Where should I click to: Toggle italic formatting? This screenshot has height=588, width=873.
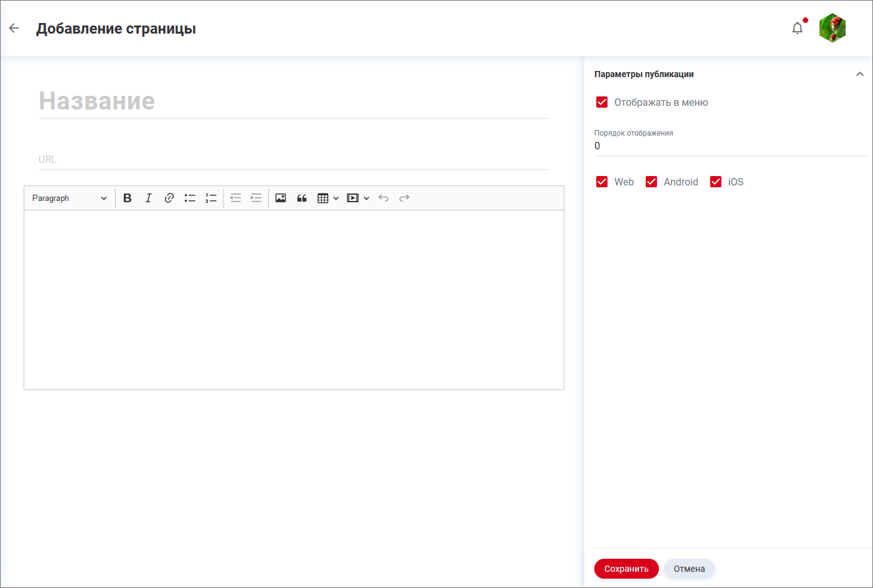click(148, 198)
